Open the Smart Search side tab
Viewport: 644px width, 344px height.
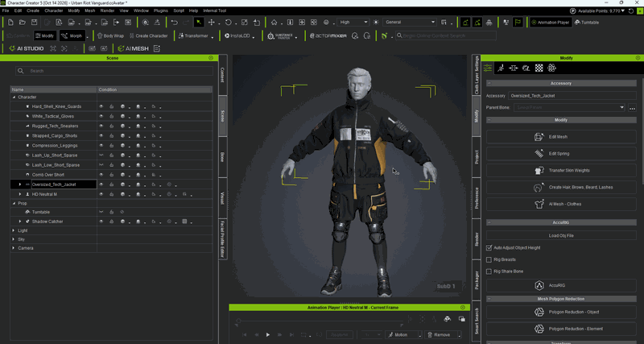(477, 322)
